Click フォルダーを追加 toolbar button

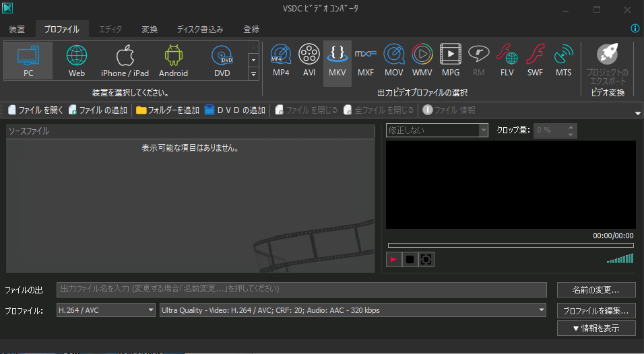168,110
